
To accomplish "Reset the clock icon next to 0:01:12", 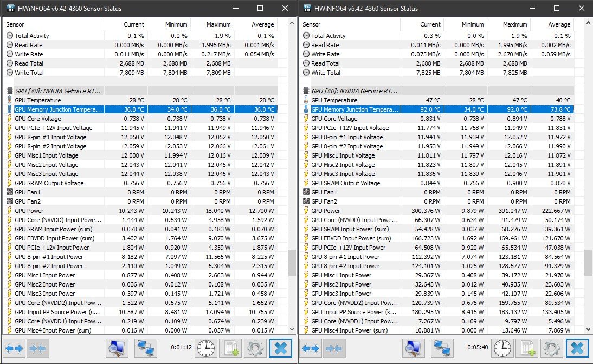I will [206, 348].
